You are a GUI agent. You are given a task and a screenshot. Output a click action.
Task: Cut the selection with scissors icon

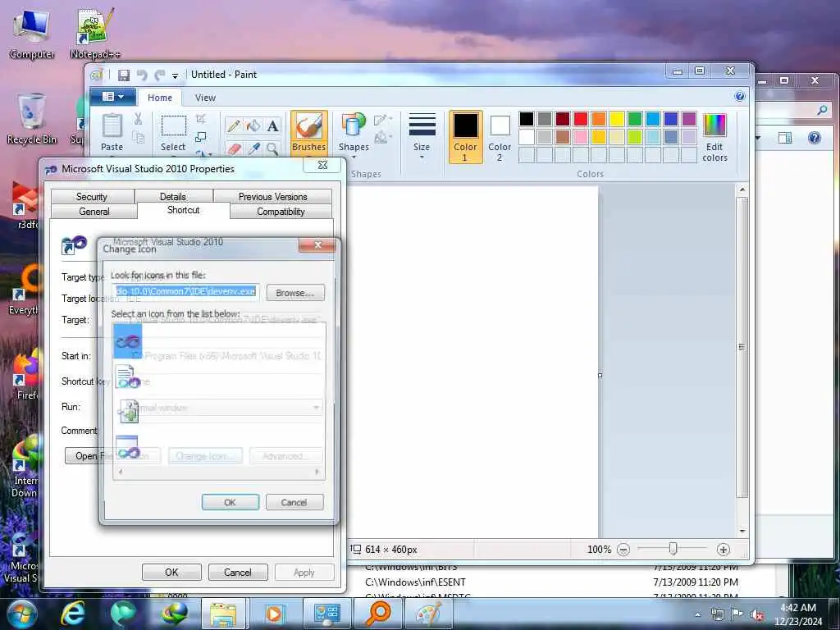pos(138,118)
